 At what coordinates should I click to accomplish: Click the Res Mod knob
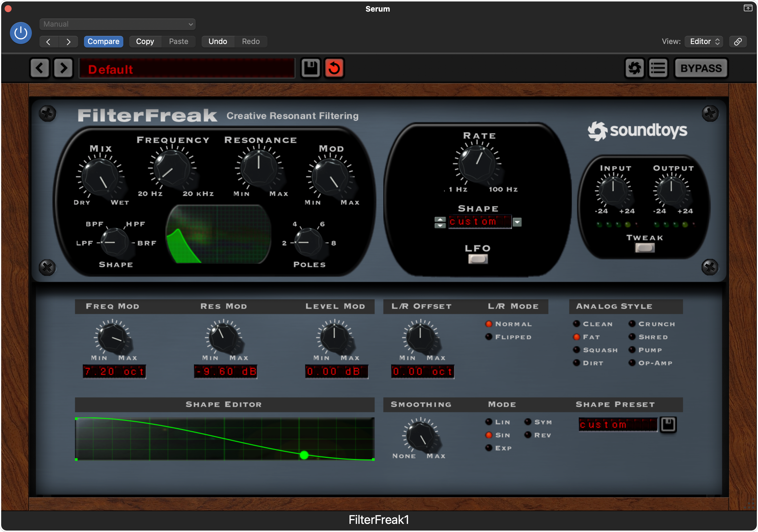tap(224, 337)
